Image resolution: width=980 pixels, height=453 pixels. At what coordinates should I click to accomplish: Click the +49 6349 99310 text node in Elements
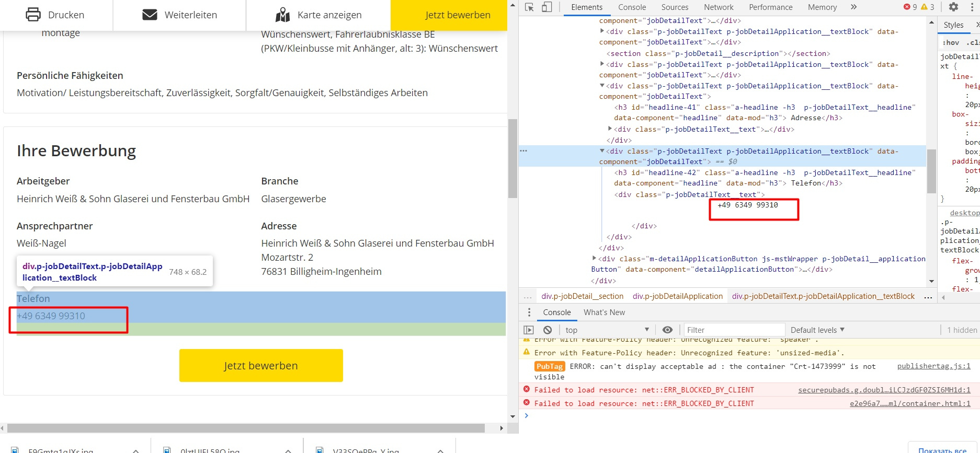748,205
